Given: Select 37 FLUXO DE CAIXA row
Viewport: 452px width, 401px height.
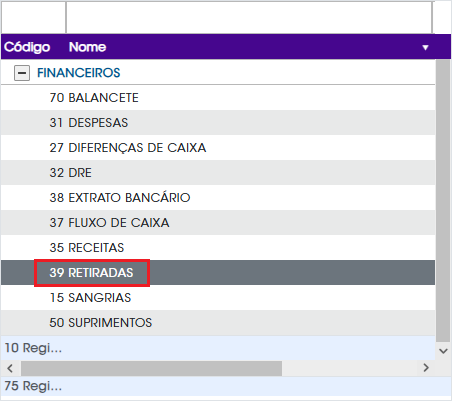Looking at the screenshot, I should (218, 222).
